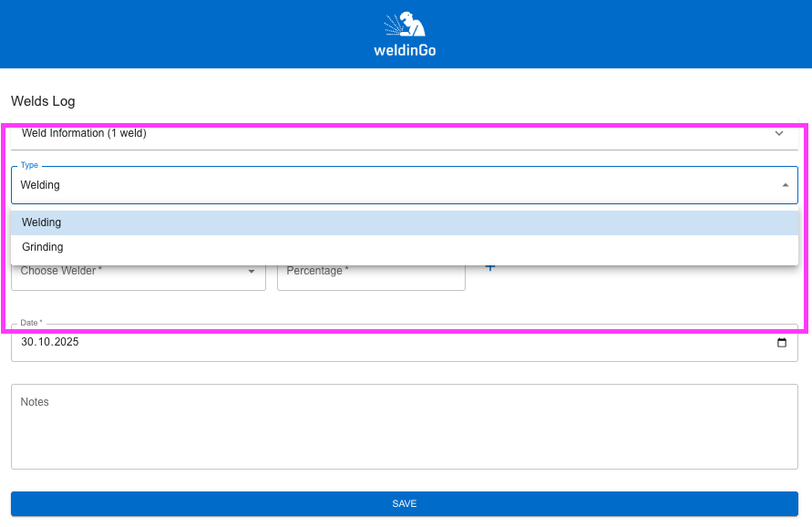Click the weldinGo brand name text
The width and height of the screenshot is (812, 527).
tap(406, 50)
